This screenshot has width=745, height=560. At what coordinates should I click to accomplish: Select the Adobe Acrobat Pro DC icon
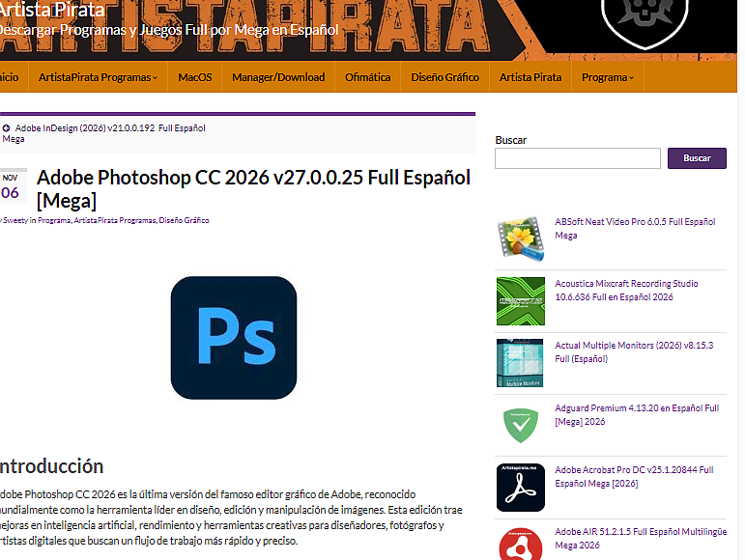tap(520, 487)
